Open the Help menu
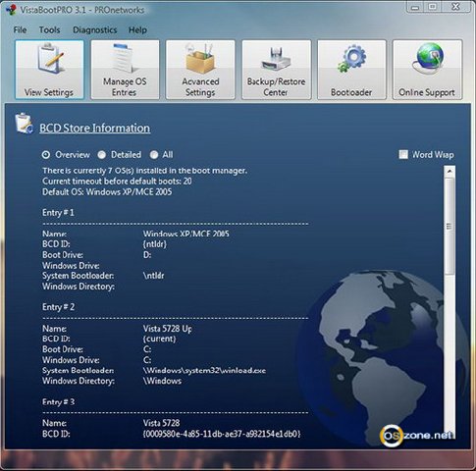 coord(137,29)
